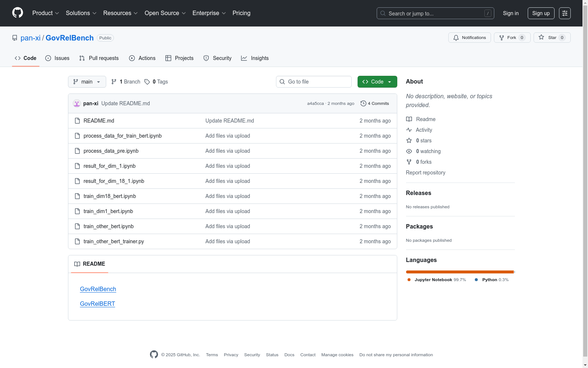Click the bell icon in Notifications button
The image size is (588, 368).
(x=456, y=38)
